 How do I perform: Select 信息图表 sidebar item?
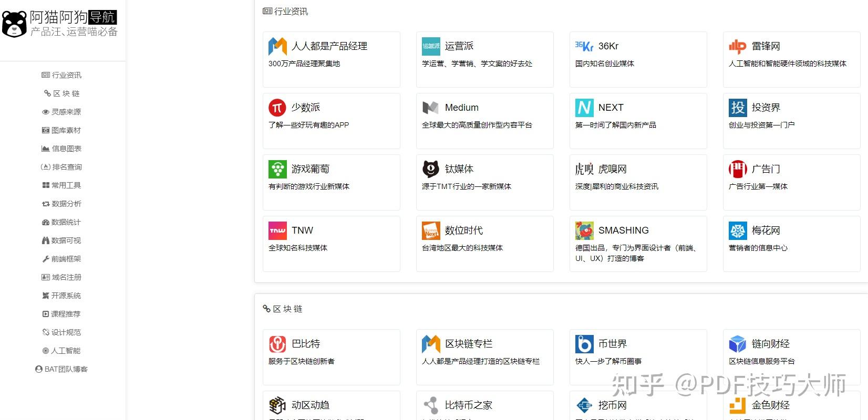pos(61,149)
